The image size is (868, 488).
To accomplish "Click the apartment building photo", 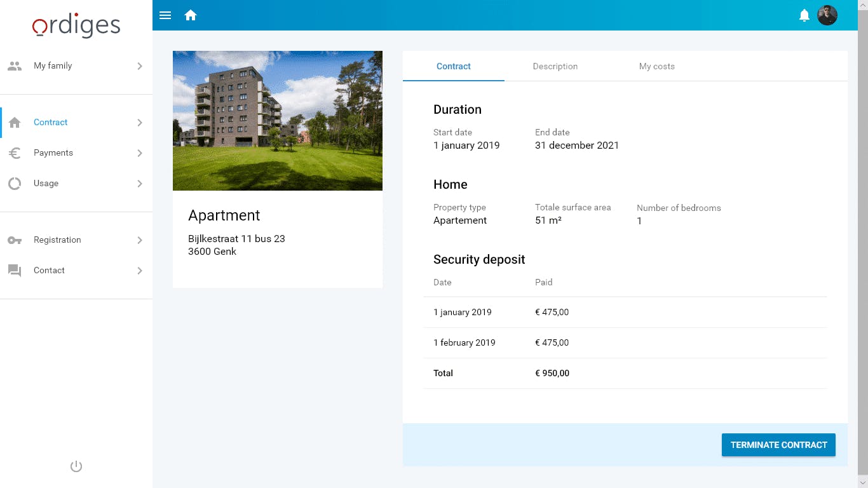I will [278, 121].
